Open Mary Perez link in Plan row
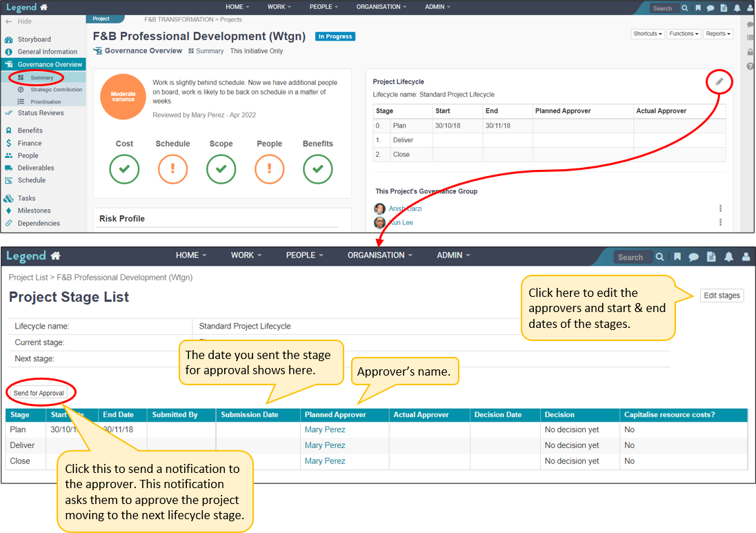This screenshot has width=756, height=533. coord(324,429)
